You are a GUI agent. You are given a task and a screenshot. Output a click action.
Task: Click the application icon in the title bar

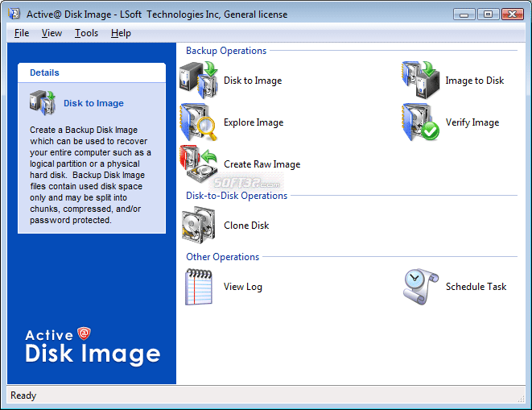14,14
